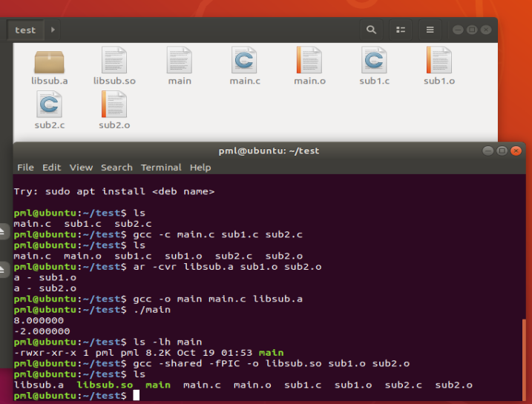Close the file manager window
The height and width of the screenshot is (404, 532).
[x=486, y=30]
